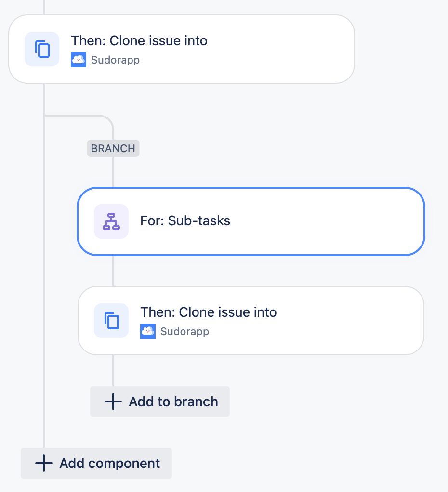
Task: Open the top Then: Clone issue into card
Action: (x=182, y=49)
